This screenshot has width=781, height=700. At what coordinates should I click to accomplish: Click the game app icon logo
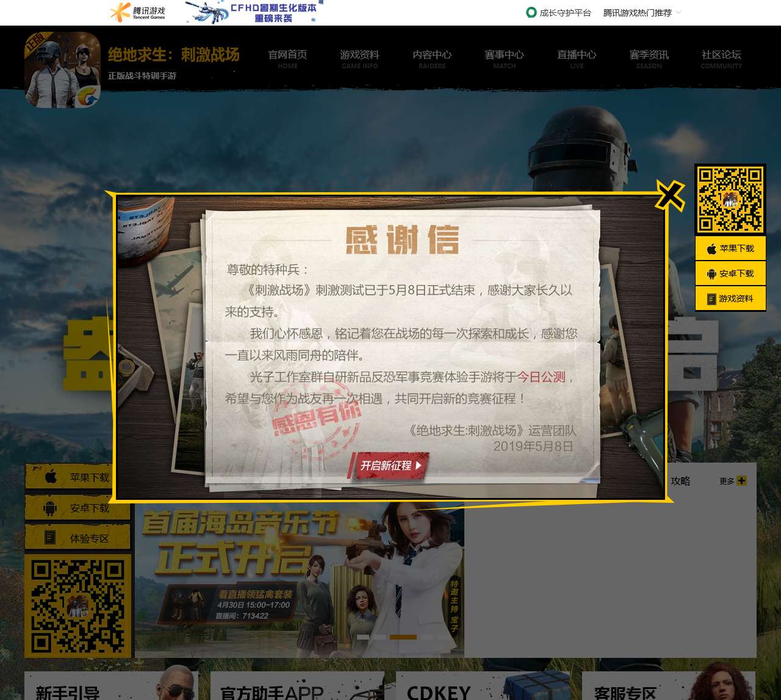[62, 70]
